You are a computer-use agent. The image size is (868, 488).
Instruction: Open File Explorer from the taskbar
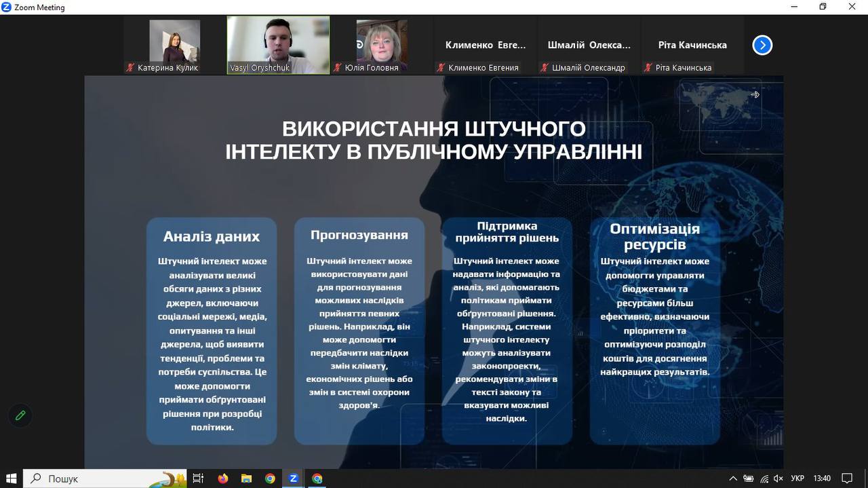(246, 478)
